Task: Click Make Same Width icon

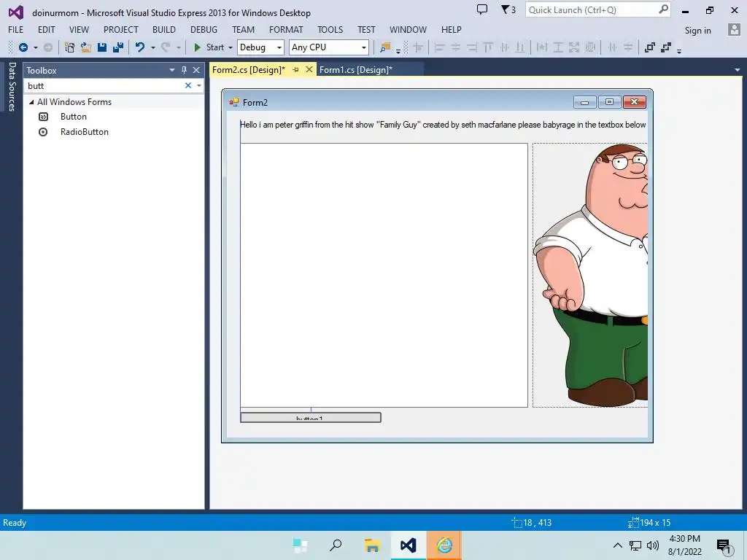Action: [x=542, y=47]
